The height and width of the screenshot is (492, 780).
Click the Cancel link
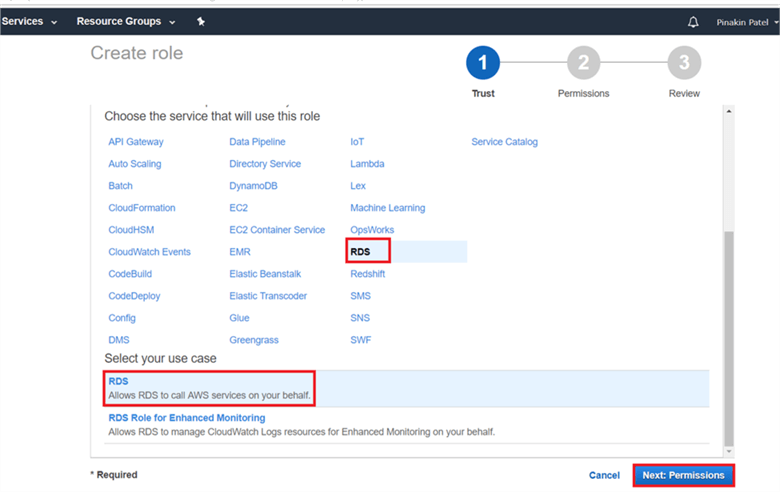click(x=604, y=475)
